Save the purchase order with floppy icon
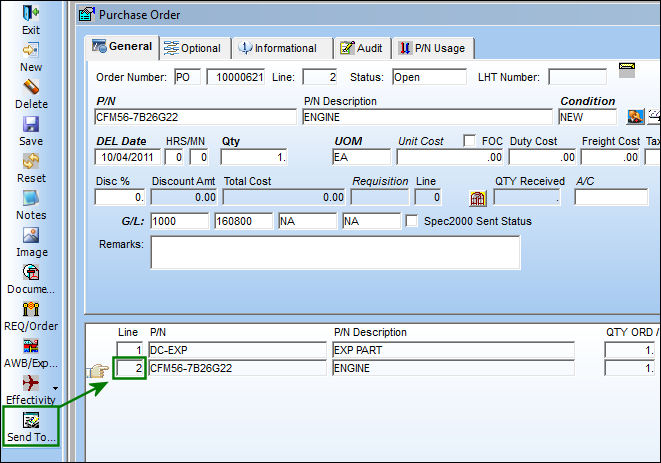The image size is (661, 463). coord(31,124)
